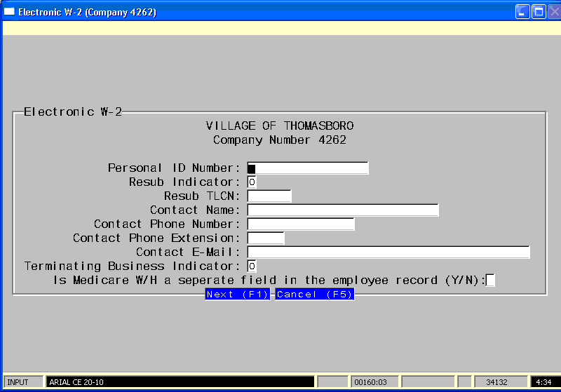Select the Terminating Business Indicator field
Image resolution: width=561 pixels, height=392 pixels.
252,266
